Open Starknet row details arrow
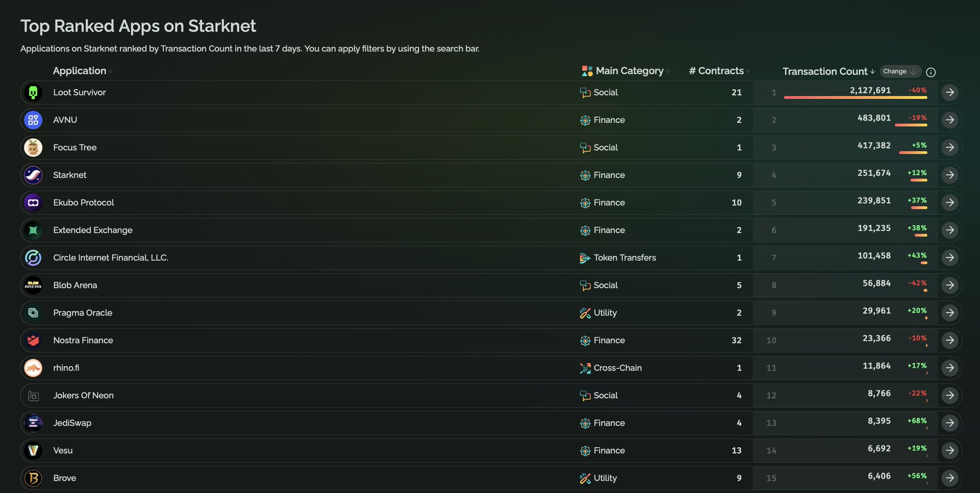The height and width of the screenshot is (493, 980). click(x=949, y=175)
